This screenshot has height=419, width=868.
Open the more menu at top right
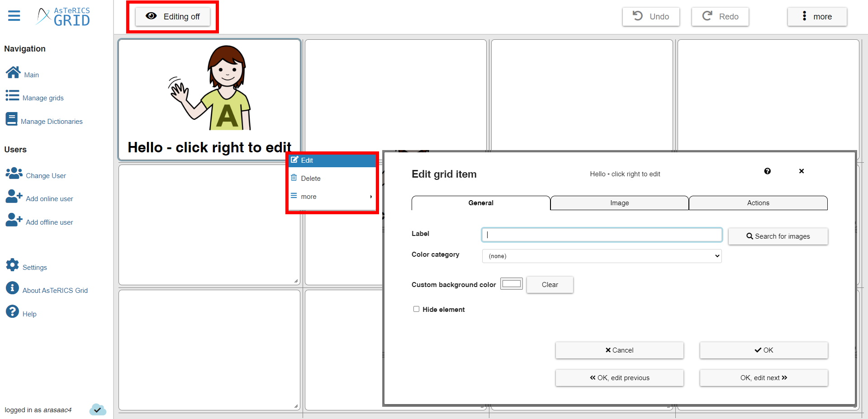click(x=816, y=16)
